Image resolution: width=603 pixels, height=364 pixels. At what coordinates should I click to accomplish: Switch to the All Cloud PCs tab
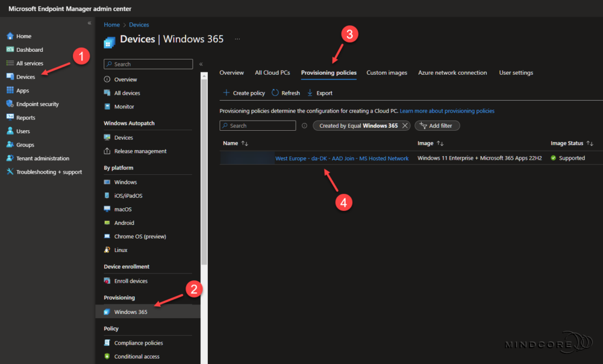272,73
